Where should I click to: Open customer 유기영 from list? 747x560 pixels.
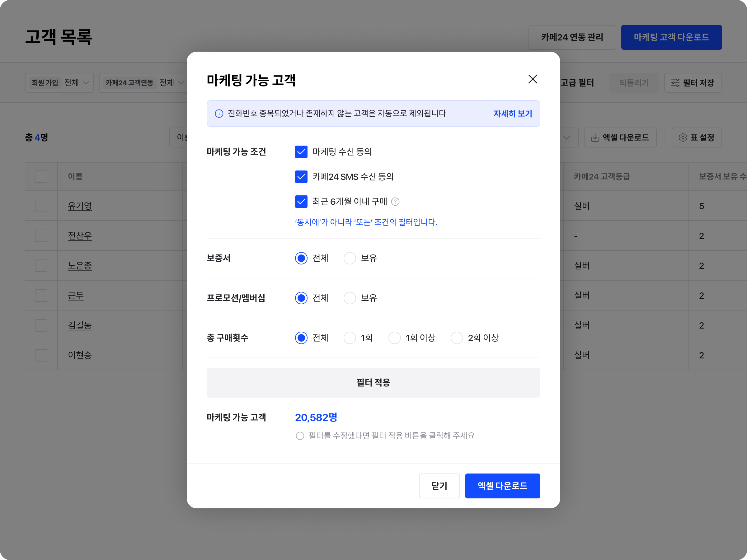(x=80, y=206)
